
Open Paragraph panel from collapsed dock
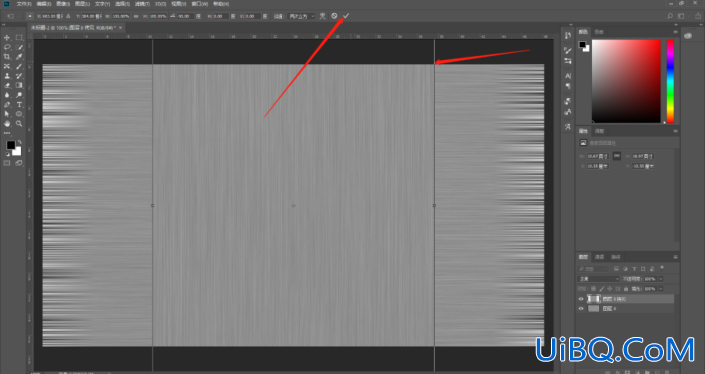tap(568, 86)
